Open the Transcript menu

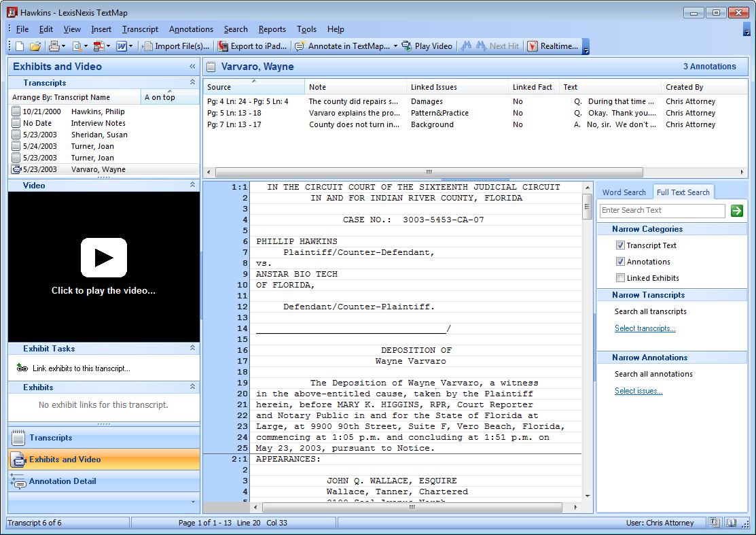click(140, 29)
